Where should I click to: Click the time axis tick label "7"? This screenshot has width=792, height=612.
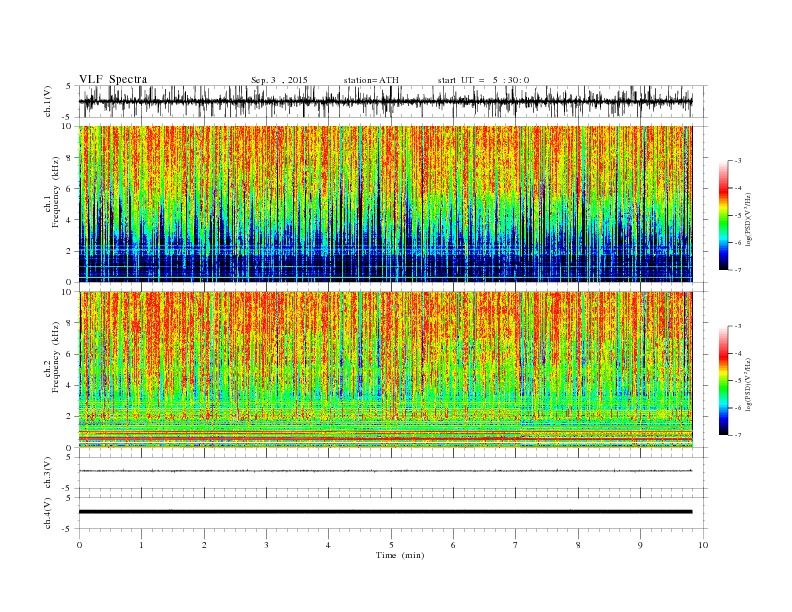point(516,545)
